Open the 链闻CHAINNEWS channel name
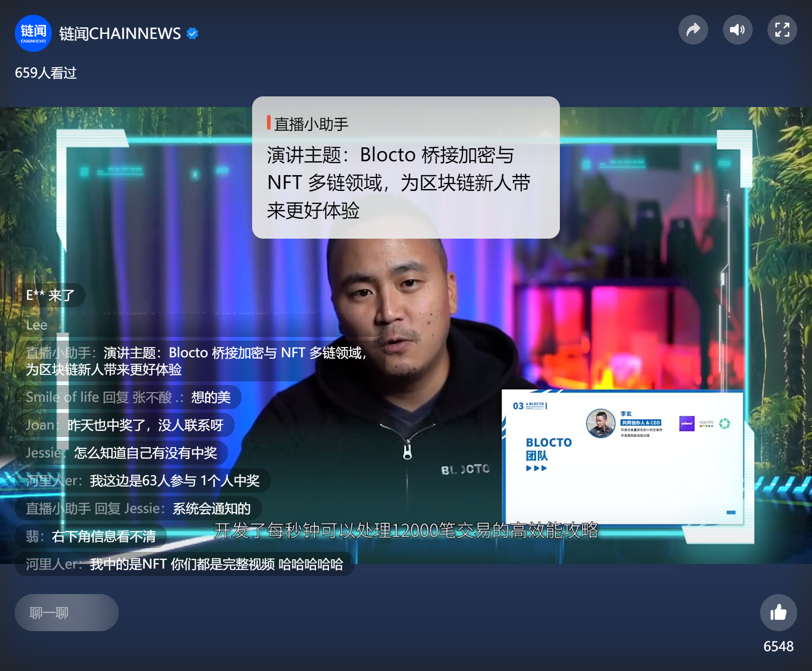Image resolution: width=812 pixels, height=671 pixels. (x=120, y=33)
